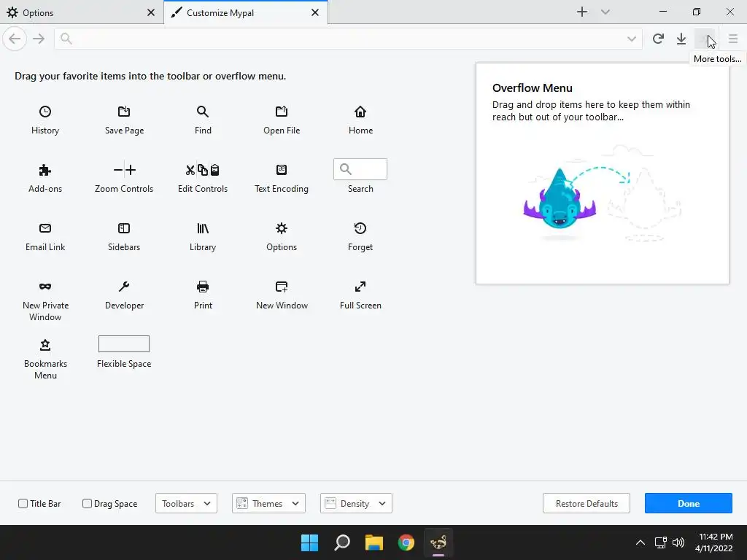Select the Customize Mypal tab
The height and width of the screenshot is (560, 747).
coord(245,12)
